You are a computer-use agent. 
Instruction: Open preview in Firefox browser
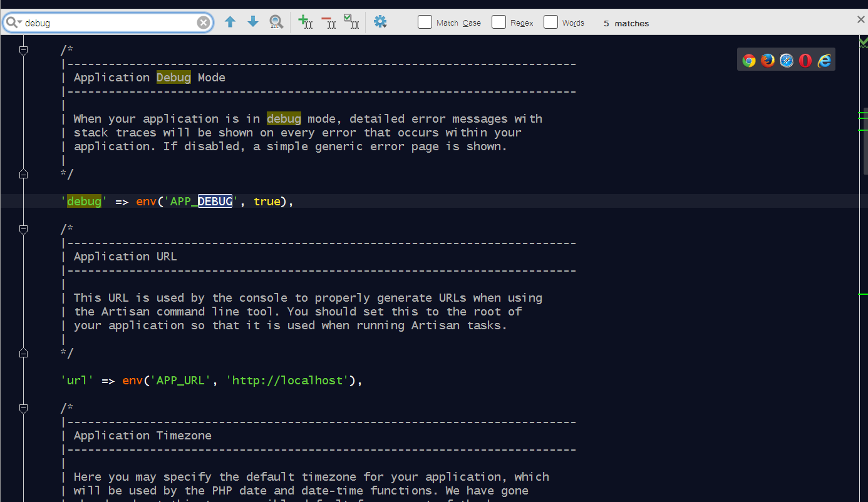768,60
